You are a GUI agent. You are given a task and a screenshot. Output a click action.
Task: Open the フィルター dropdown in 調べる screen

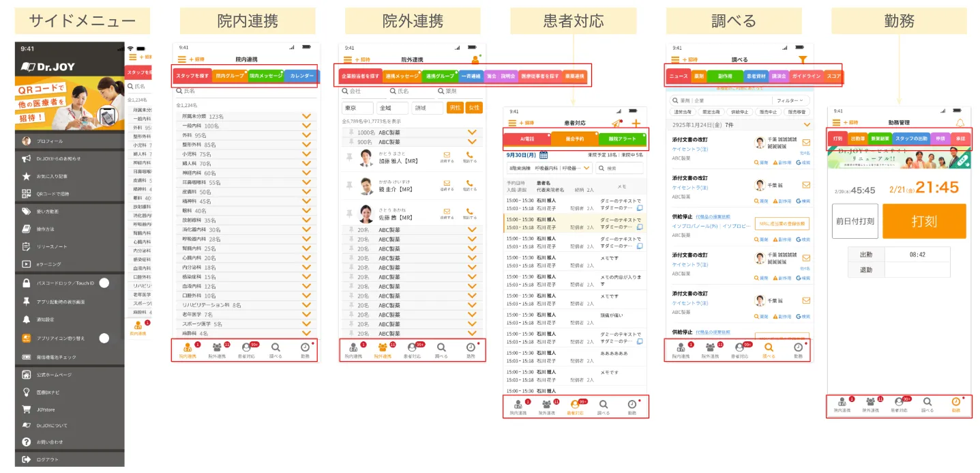click(791, 100)
